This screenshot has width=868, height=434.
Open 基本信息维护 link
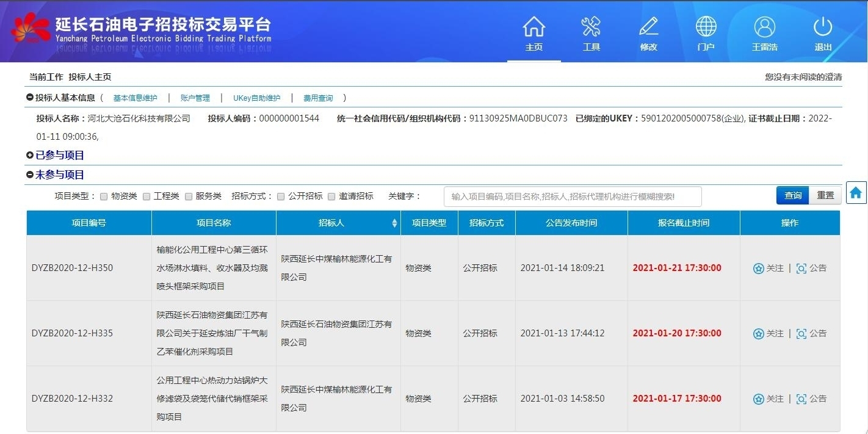click(x=135, y=98)
